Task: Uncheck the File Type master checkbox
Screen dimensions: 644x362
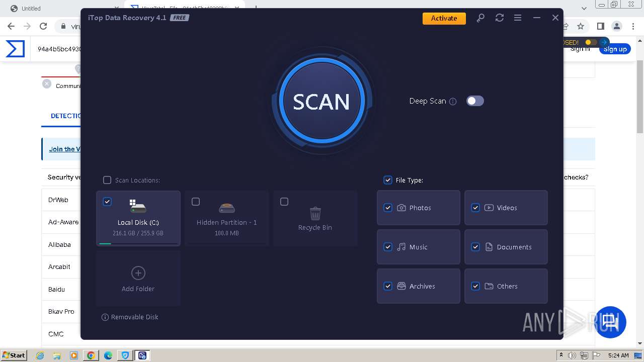Action: point(388,180)
